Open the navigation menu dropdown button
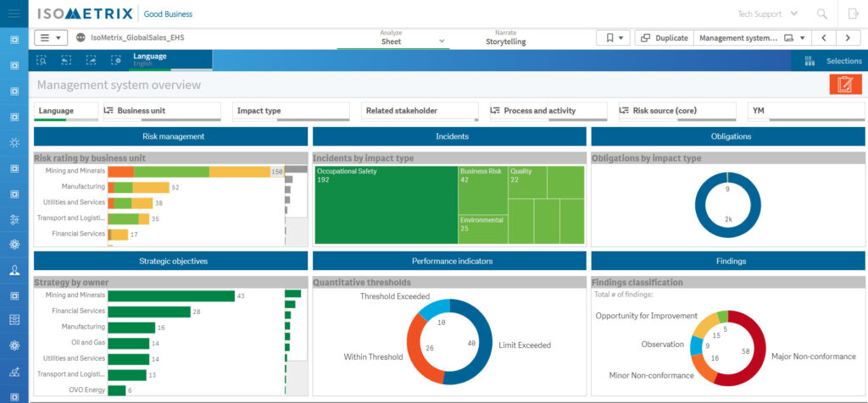The image size is (868, 403). click(x=51, y=37)
